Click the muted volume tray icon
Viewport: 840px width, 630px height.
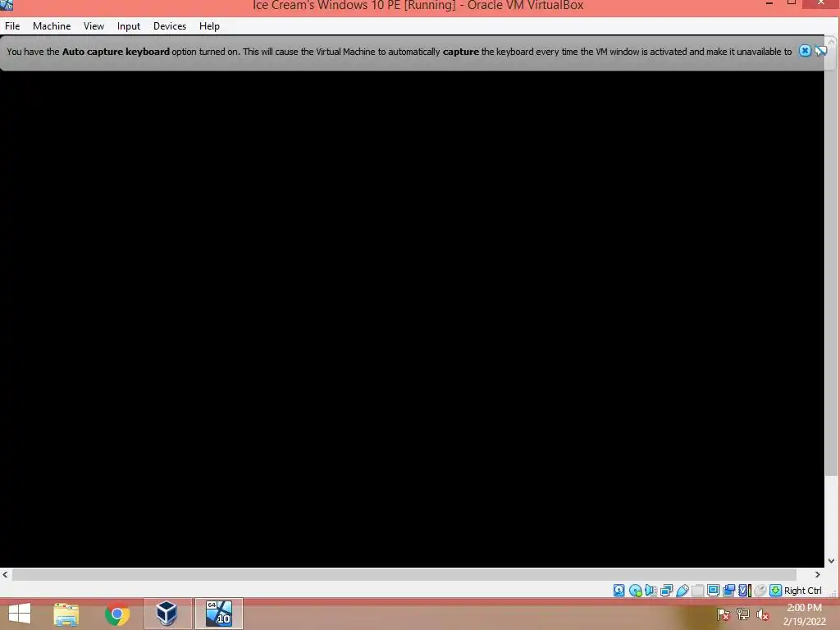[763, 614]
